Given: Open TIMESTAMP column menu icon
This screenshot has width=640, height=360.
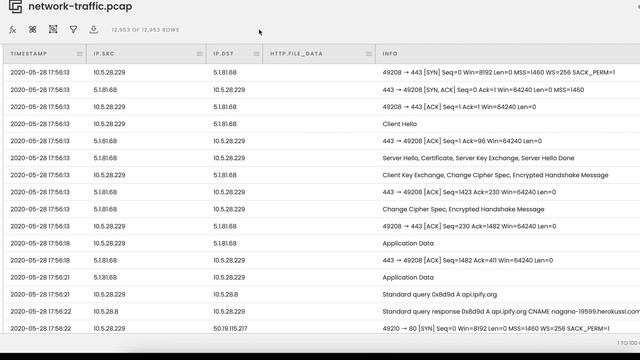Looking at the screenshot, I should tap(80, 54).
